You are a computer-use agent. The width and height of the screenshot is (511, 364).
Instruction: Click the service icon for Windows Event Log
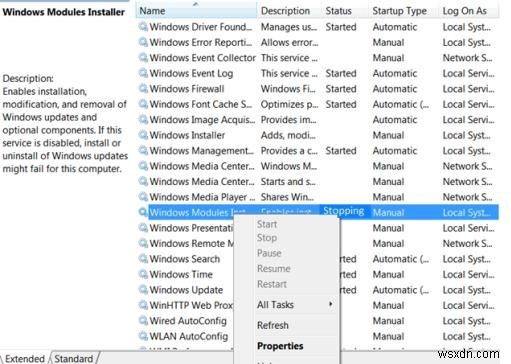point(143,73)
